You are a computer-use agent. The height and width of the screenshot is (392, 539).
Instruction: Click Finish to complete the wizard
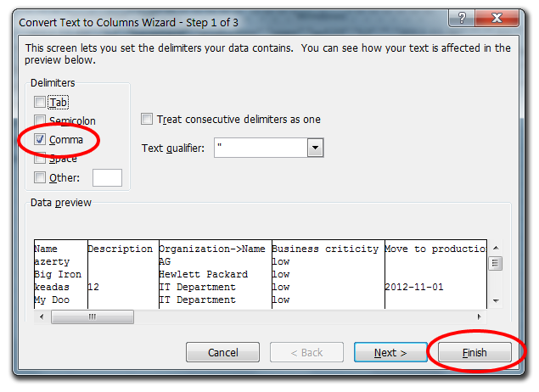click(x=474, y=352)
